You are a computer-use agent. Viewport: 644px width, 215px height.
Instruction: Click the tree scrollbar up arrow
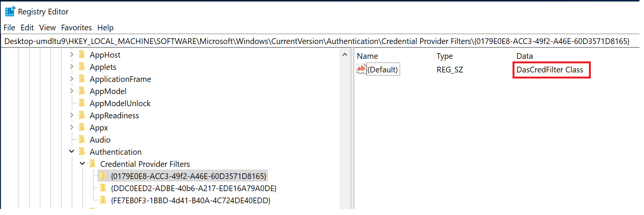pyautogui.click(x=345, y=55)
